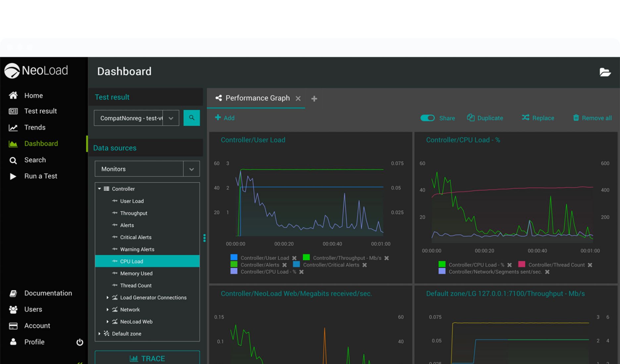Remove Controller/Throughput - Mb/s series from legend
The height and width of the screenshot is (364, 620).
pyautogui.click(x=387, y=258)
